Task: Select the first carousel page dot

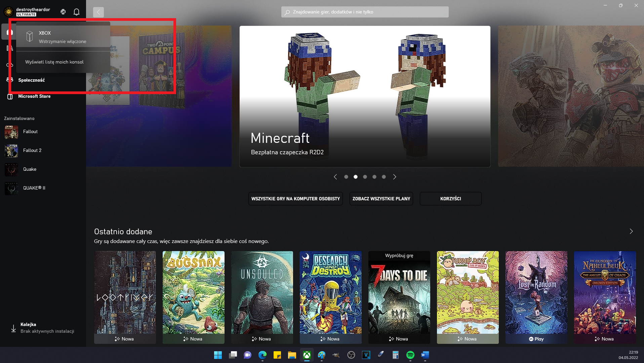Action: (x=346, y=177)
